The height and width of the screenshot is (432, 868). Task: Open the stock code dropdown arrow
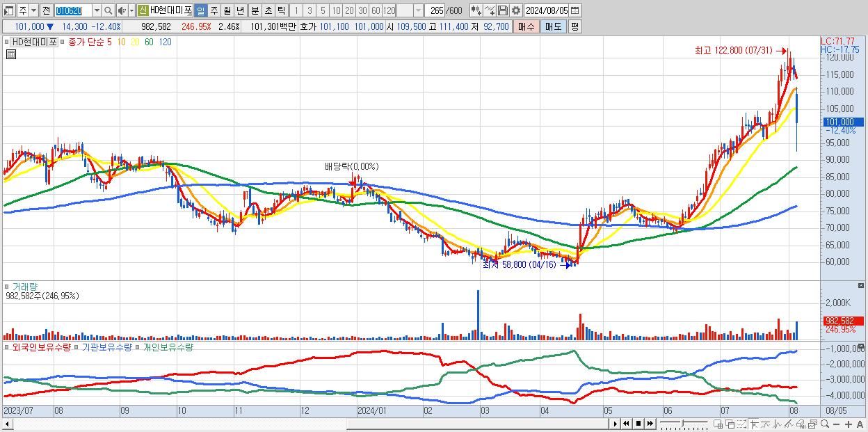[97, 10]
